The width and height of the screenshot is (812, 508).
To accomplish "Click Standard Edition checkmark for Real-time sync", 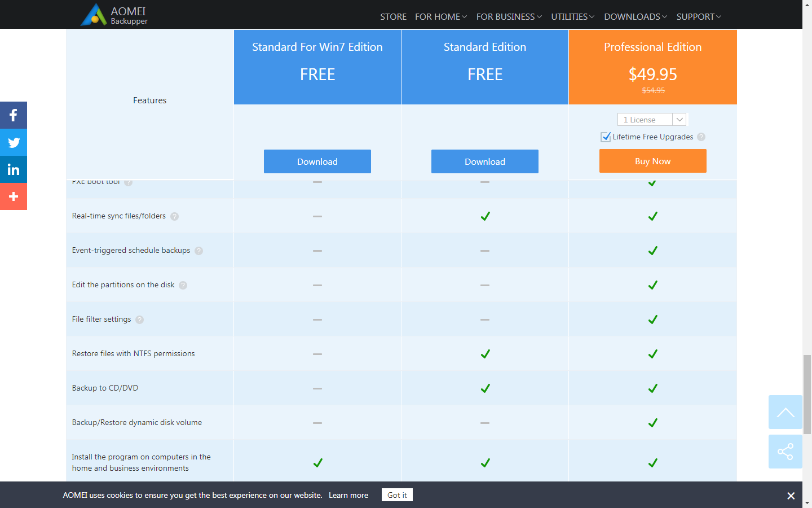I will pos(485,216).
